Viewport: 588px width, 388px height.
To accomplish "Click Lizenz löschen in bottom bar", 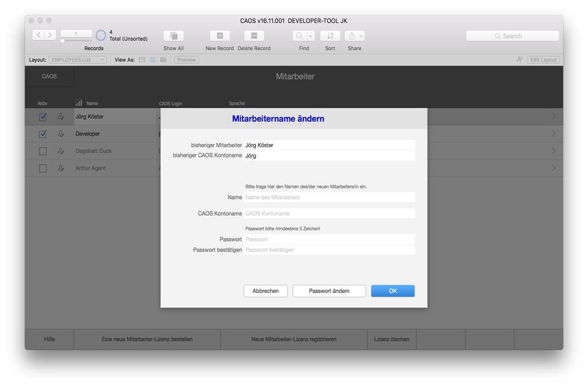I will 392,339.
